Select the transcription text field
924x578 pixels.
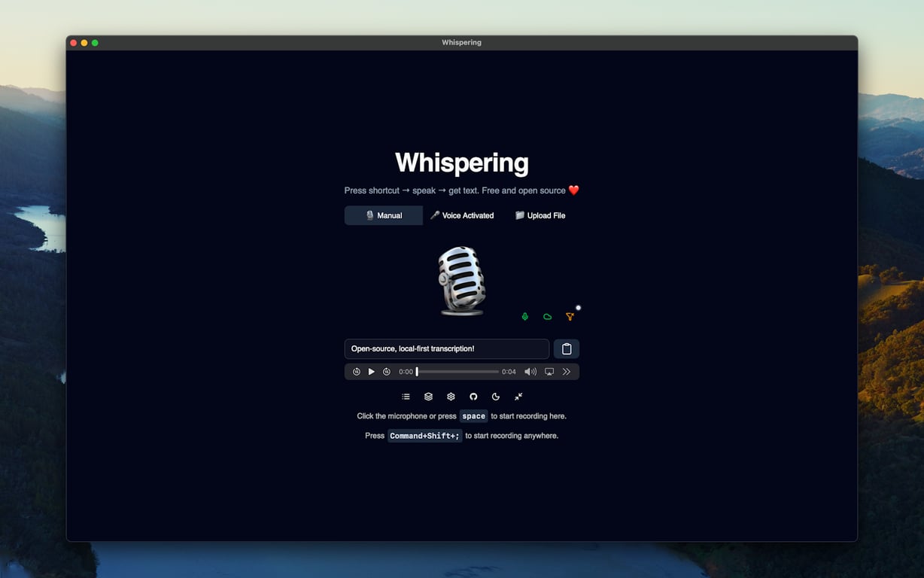coord(446,348)
